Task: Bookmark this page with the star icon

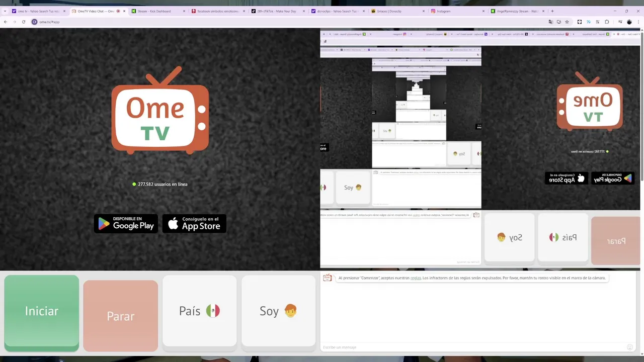Action: click(567, 22)
